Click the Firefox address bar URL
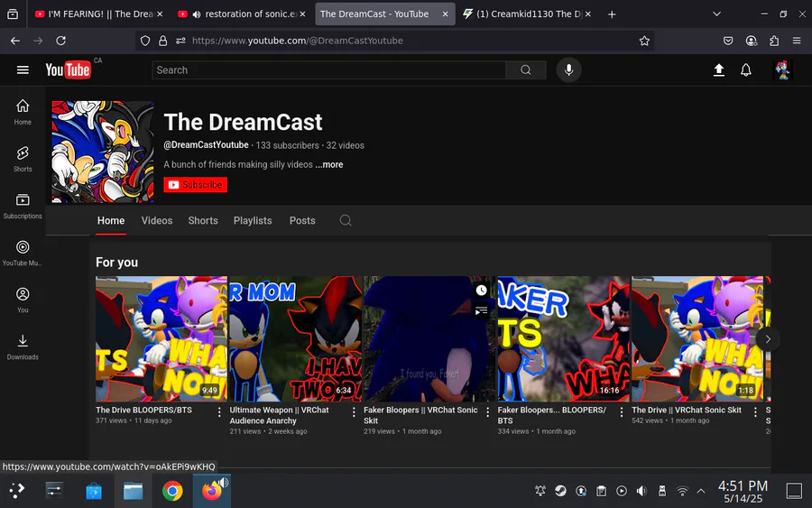The height and width of the screenshot is (508, 812). click(297, 41)
